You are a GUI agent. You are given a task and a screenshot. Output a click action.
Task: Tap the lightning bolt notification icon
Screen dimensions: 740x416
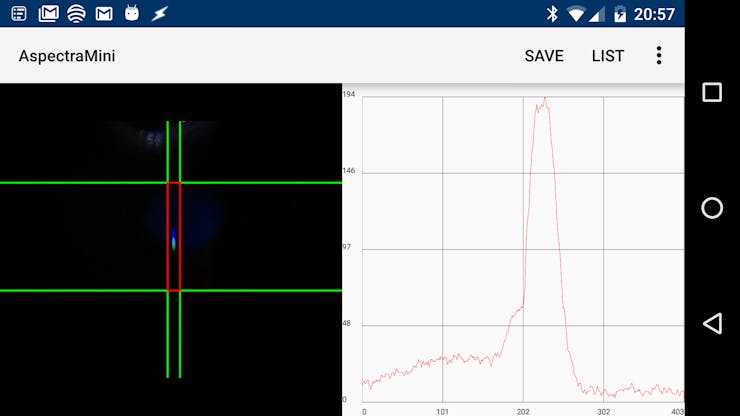click(159, 14)
